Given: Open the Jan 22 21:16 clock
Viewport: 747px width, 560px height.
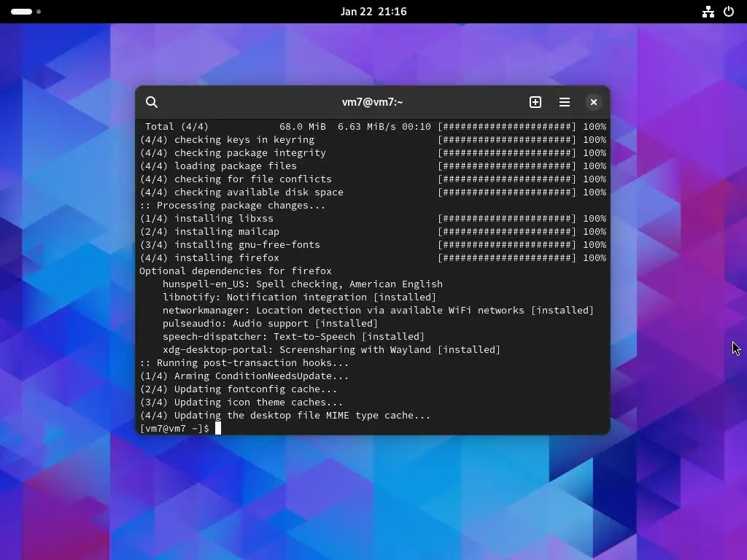Looking at the screenshot, I should [373, 12].
